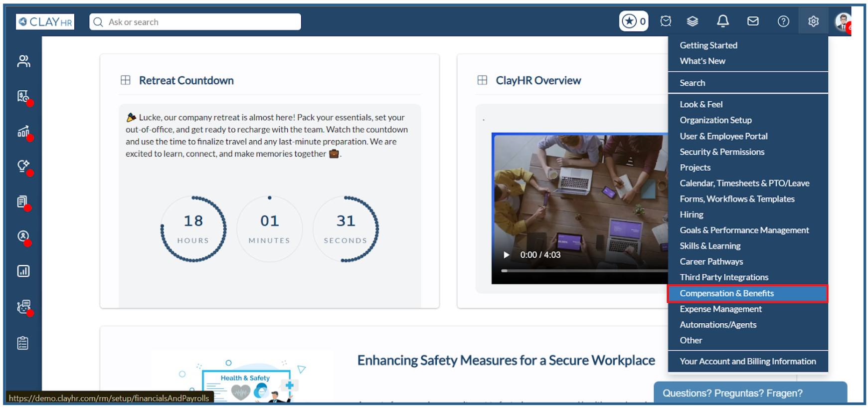The height and width of the screenshot is (408, 868).
Task: Open the layers stack icon
Action: (693, 21)
